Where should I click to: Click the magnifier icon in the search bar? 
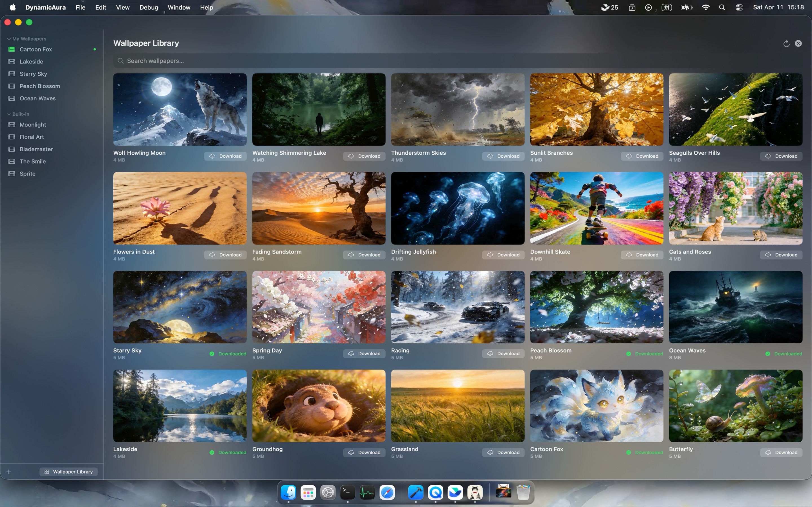click(120, 61)
